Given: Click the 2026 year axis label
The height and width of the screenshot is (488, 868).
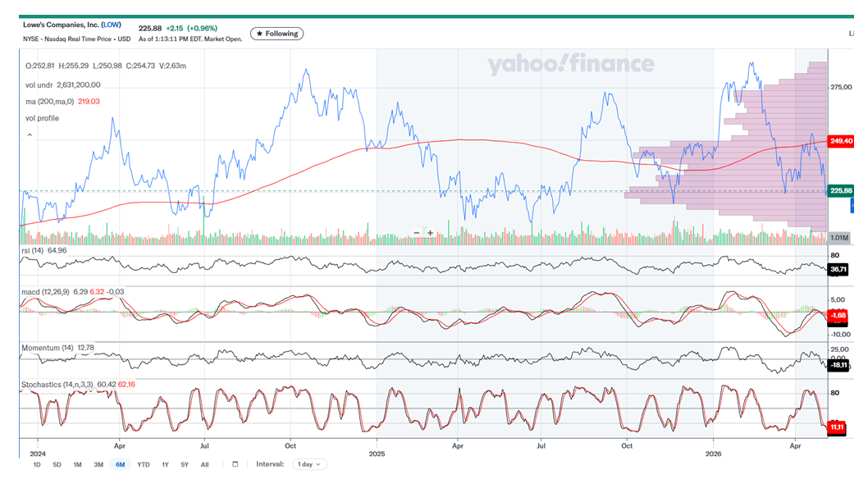Looking at the screenshot, I should tap(713, 454).
